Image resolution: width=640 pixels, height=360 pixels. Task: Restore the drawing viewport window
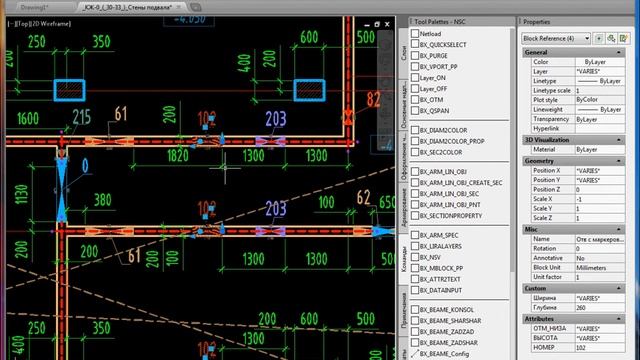pos(377,24)
